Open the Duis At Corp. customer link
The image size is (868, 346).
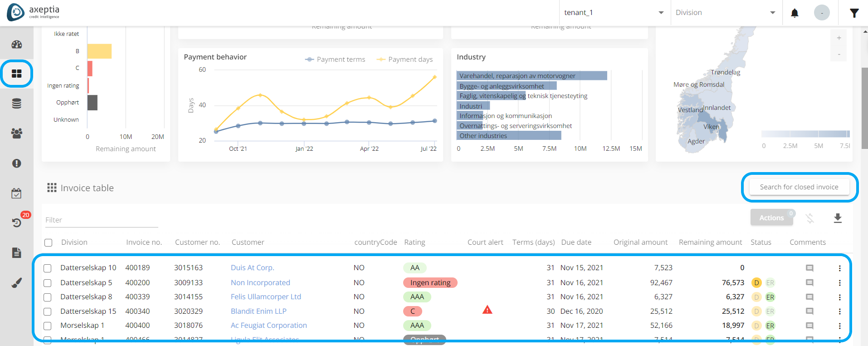pos(252,268)
